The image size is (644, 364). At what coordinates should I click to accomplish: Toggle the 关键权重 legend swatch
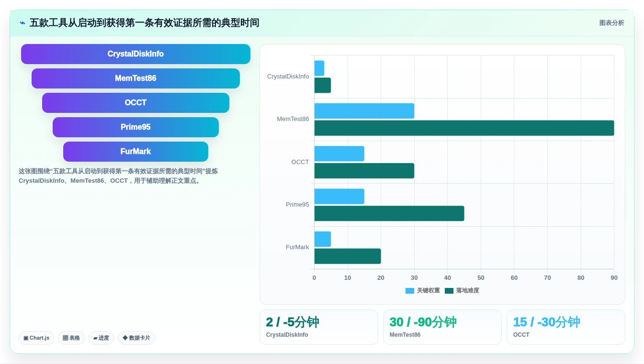[409, 291]
